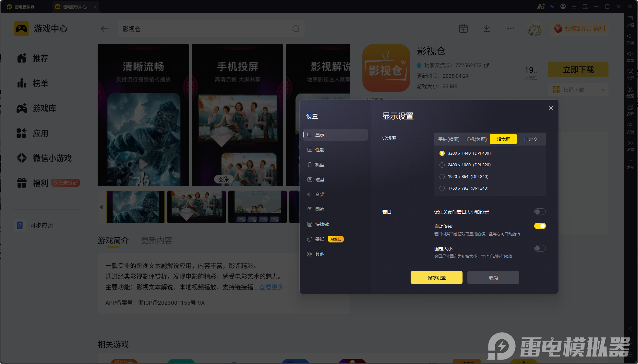Click the AI icon in title bar

click(x=541, y=6)
